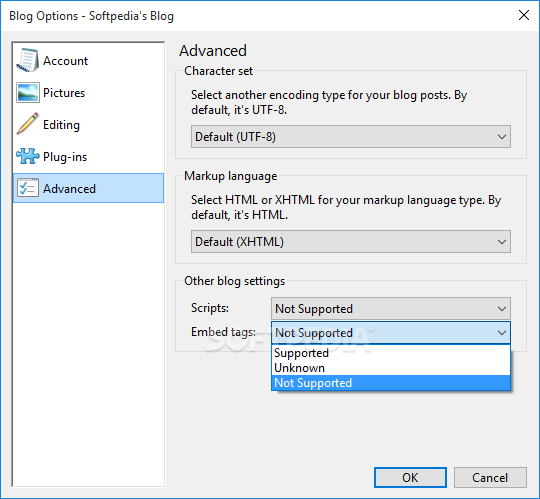Confirm settings with OK button
The height and width of the screenshot is (499, 540).
[x=410, y=478]
